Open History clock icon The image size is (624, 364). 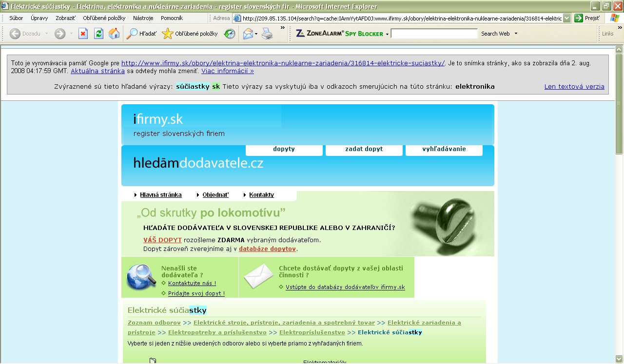coord(230,34)
